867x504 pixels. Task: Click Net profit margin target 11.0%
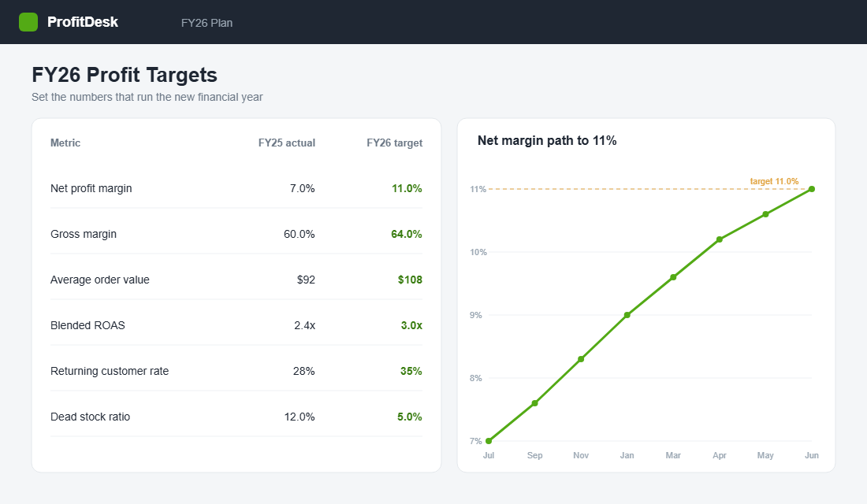(x=407, y=188)
